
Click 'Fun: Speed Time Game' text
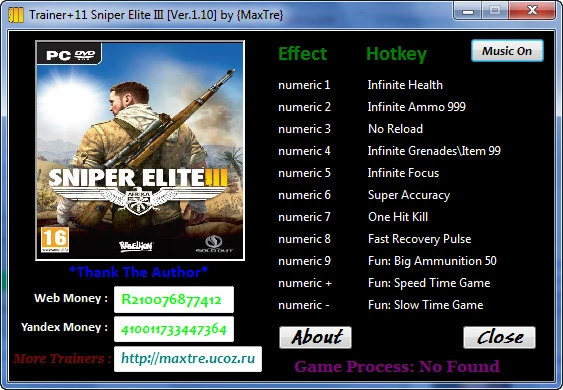tap(429, 283)
